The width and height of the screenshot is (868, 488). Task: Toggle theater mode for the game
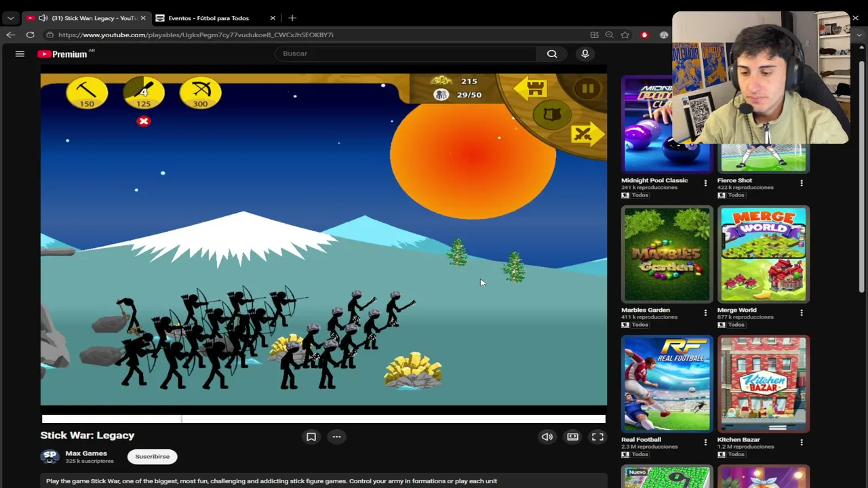(x=573, y=437)
